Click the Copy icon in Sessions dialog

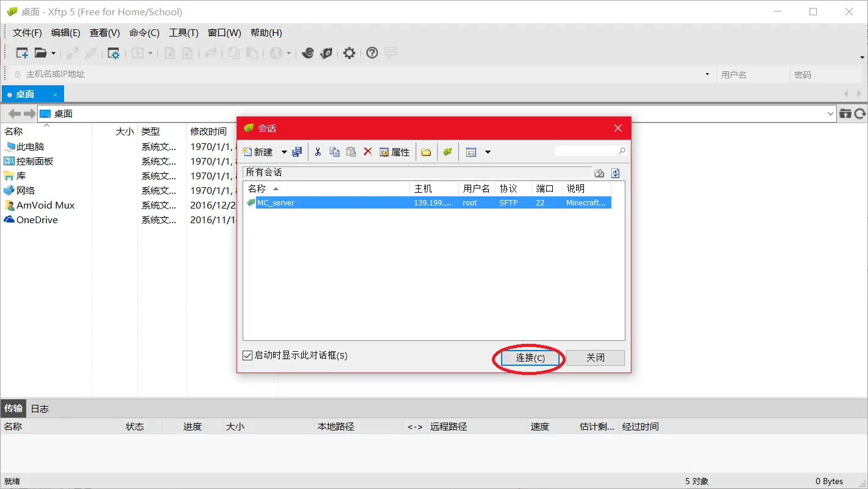pos(334,152)
